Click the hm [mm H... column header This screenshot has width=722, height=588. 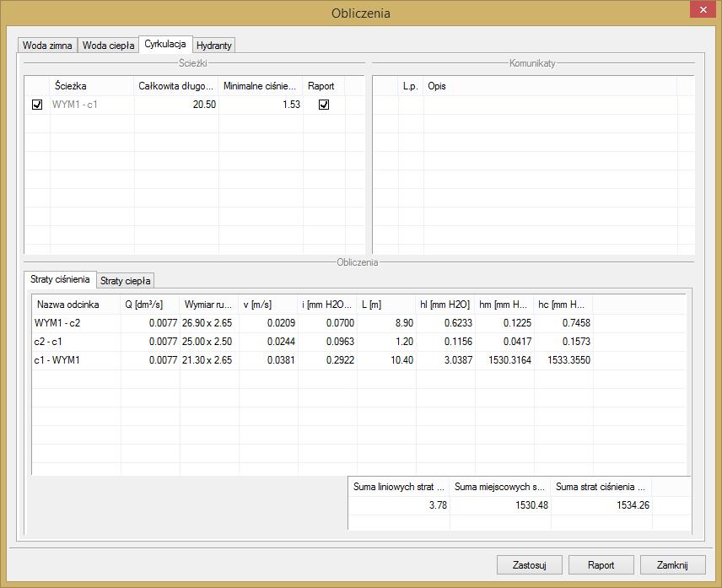pyautogui.click(x=504, y=305)
